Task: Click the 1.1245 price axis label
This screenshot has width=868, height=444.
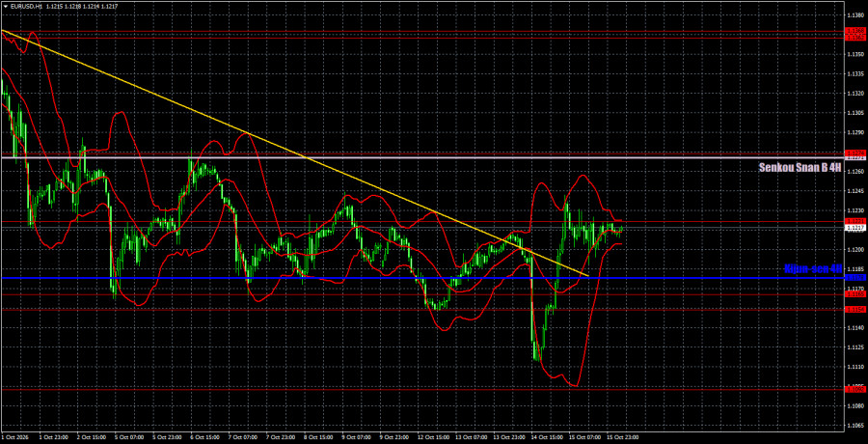Action: click(854, 191)
